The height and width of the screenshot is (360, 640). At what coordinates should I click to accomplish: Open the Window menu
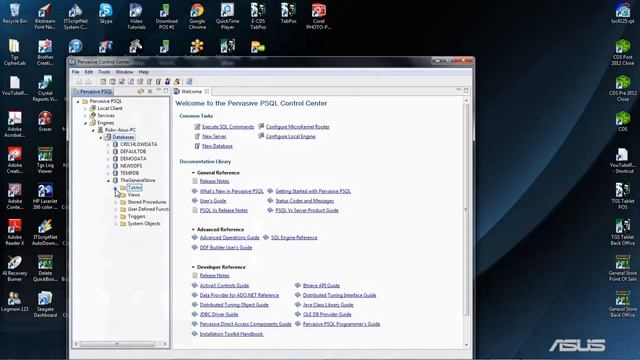click(x=124, y=72)
